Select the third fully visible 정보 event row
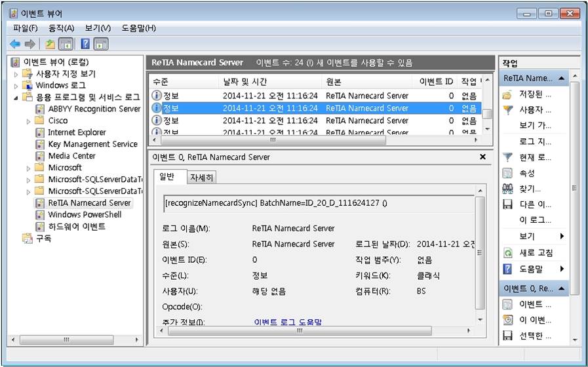This screenshot has height=367, width=588. pyautogui.click(x=315, y=121)
